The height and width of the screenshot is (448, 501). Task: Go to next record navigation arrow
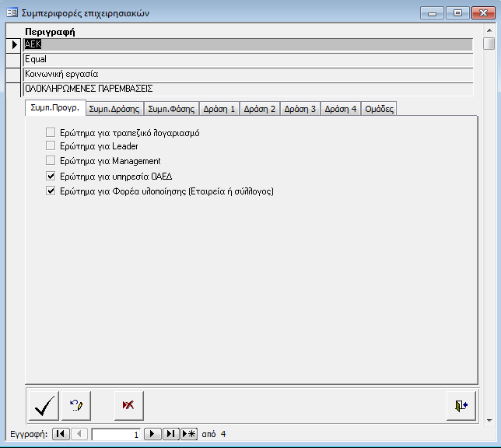point(153,434)
